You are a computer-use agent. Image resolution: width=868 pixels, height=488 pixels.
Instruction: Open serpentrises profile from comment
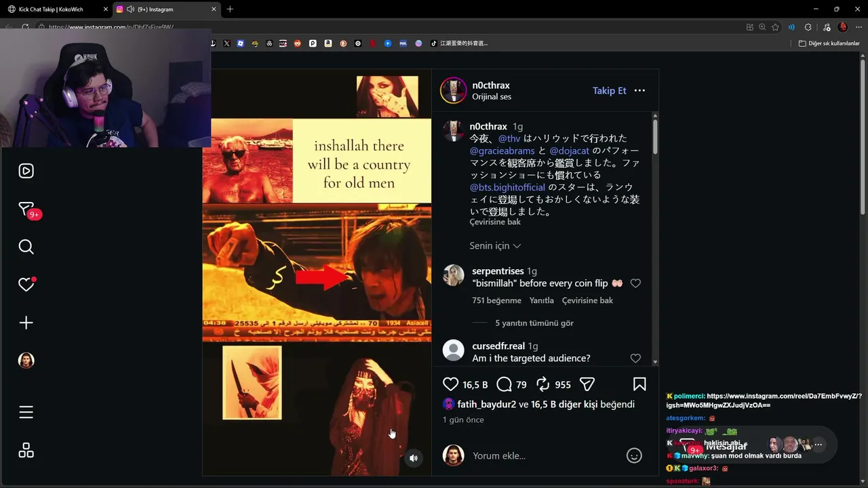point(498,271)
